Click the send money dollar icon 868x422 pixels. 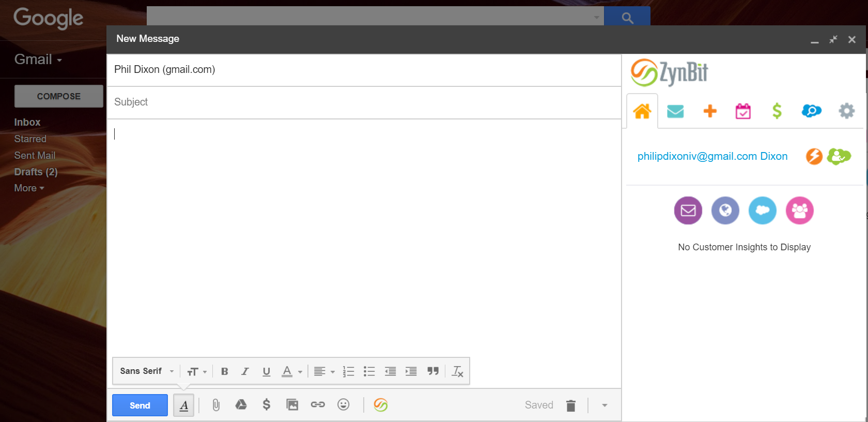(266, 405)
